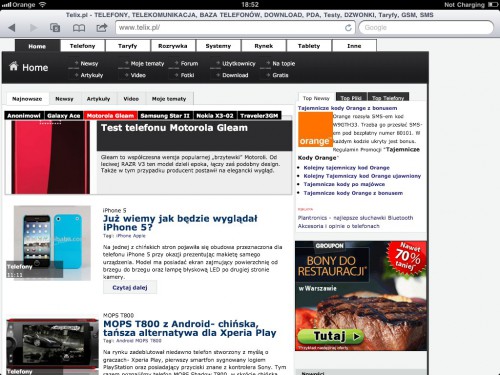Open the Safari pages/tabs icon

pos(55,27)
